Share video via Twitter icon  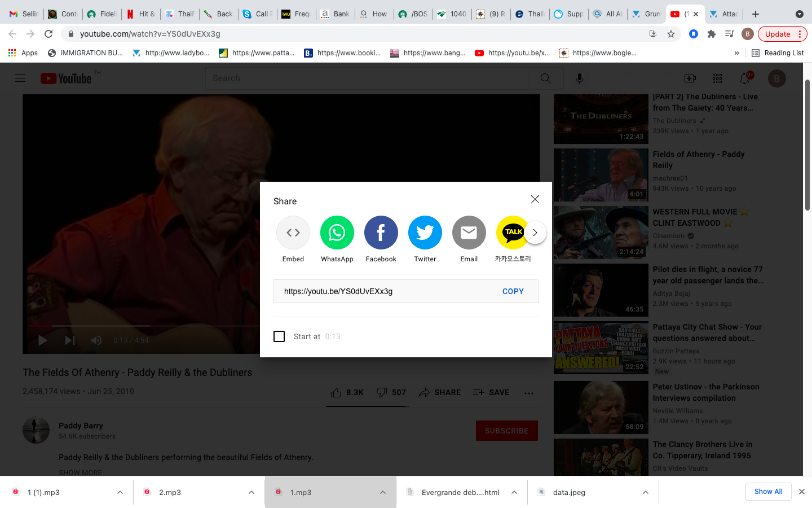[x=425, y=233]
